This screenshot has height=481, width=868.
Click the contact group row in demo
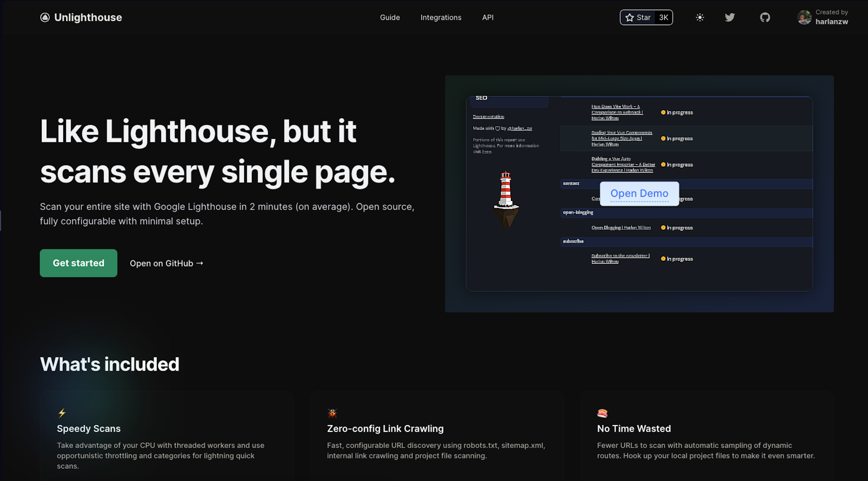[x=686, y=184]
